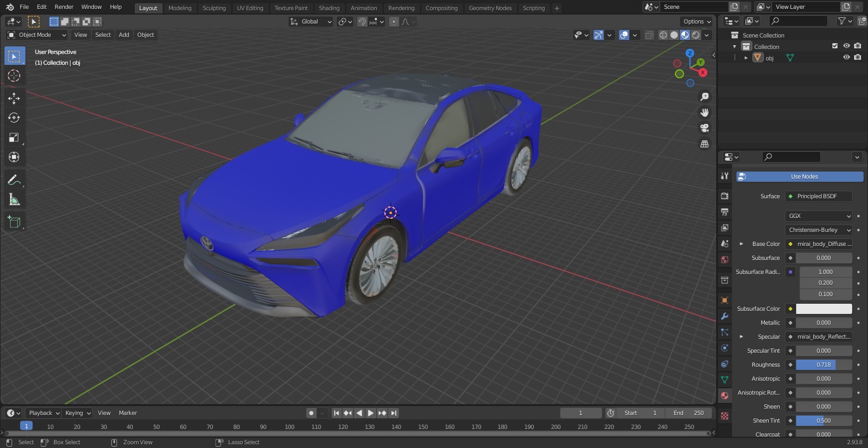This screenshot has height=448, width=868.
Task: Open the Physics properties tab
Action: pos(724,348)
